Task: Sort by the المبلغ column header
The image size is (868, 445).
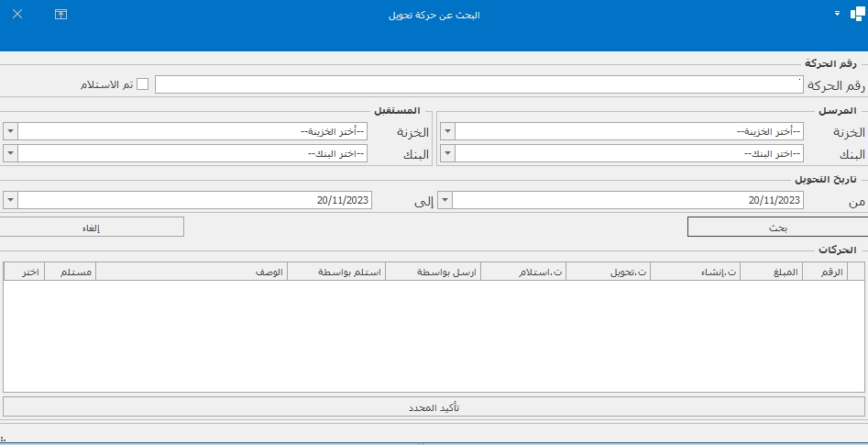Action: coord(786,273)
